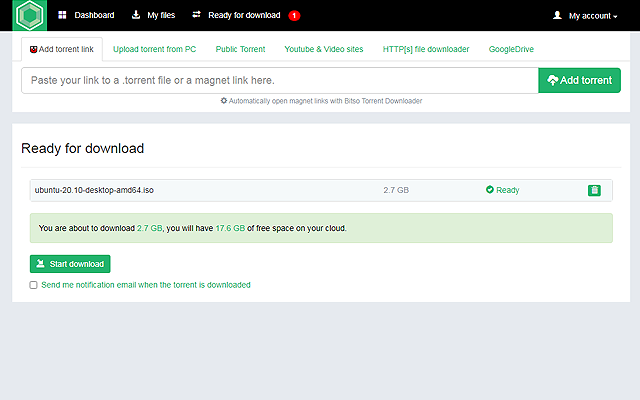640x400 pixels.
Task: Delete ubuntu-20.10-desktop-amd64.iso with trash icon
Action: click(594, 190)
